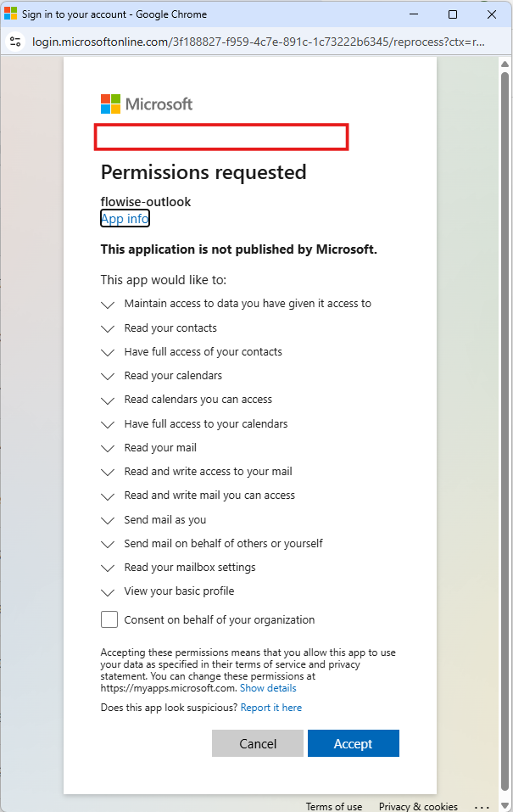
Task: Click the Show details link
Action: tap(268, 688)
